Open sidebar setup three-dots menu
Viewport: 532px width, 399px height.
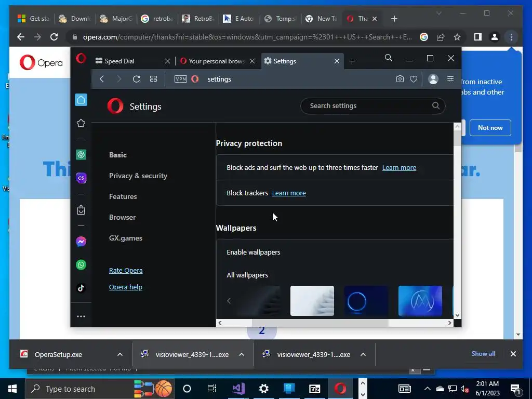pos(81,316)
